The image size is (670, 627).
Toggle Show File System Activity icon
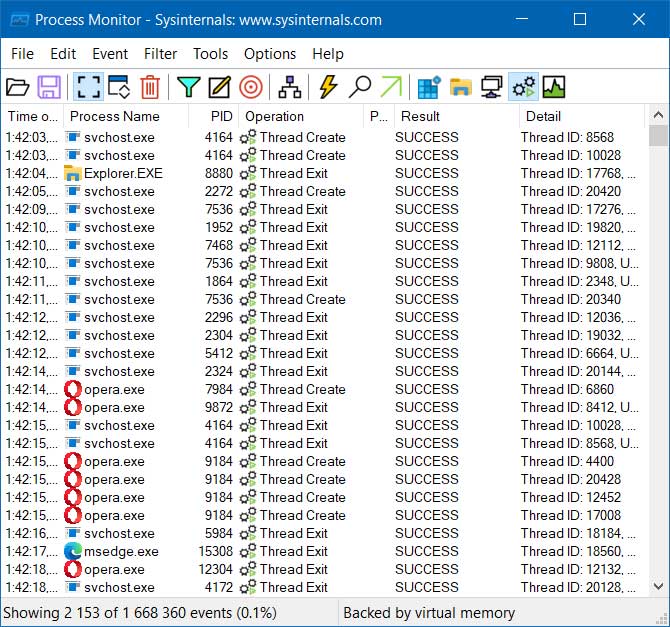461,87
